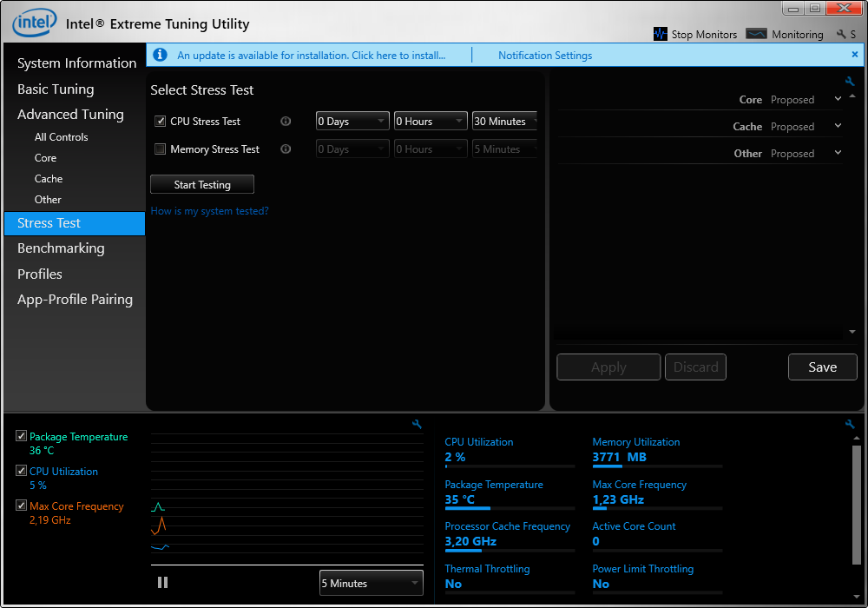Open Memory test 0 Days dropdown

click(352, 149)
